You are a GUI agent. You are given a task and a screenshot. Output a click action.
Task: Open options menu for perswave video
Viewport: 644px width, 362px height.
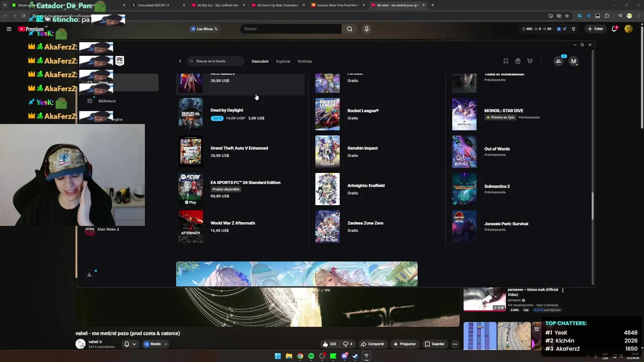point(562,290)
